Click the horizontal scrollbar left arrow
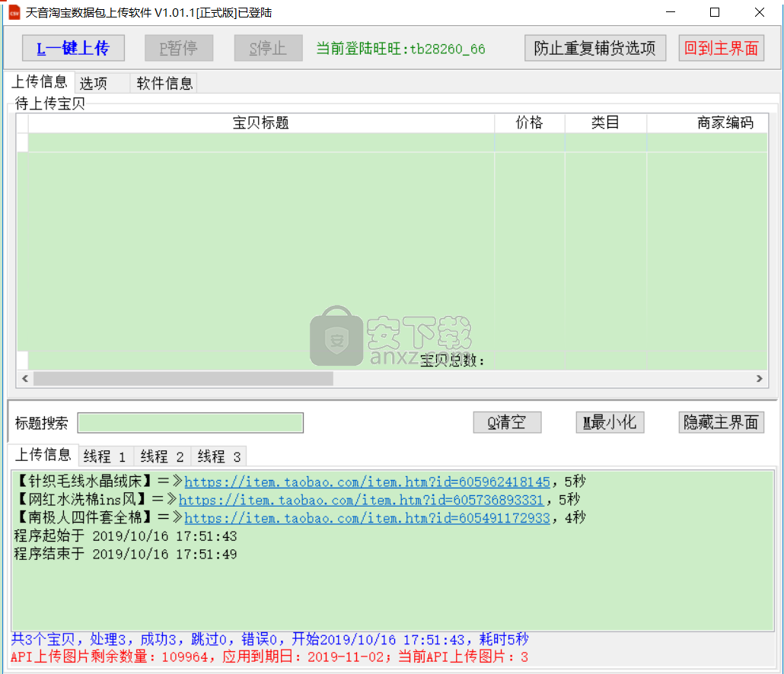Screen dimensions: 784x674 click(x=25, y=379)
